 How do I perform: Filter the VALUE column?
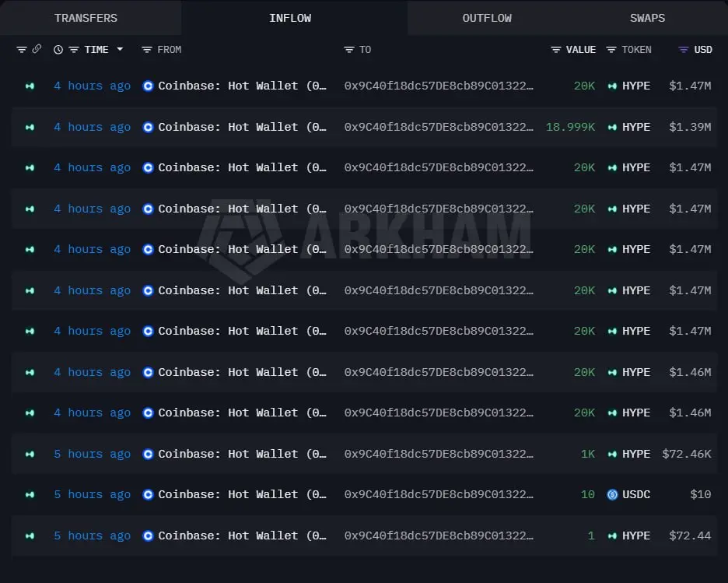[x=556, y=50]
